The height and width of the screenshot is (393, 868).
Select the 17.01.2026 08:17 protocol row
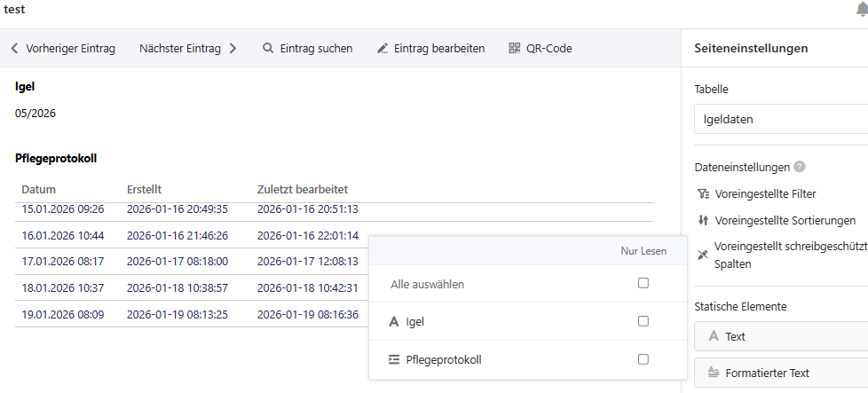[62, 262]
